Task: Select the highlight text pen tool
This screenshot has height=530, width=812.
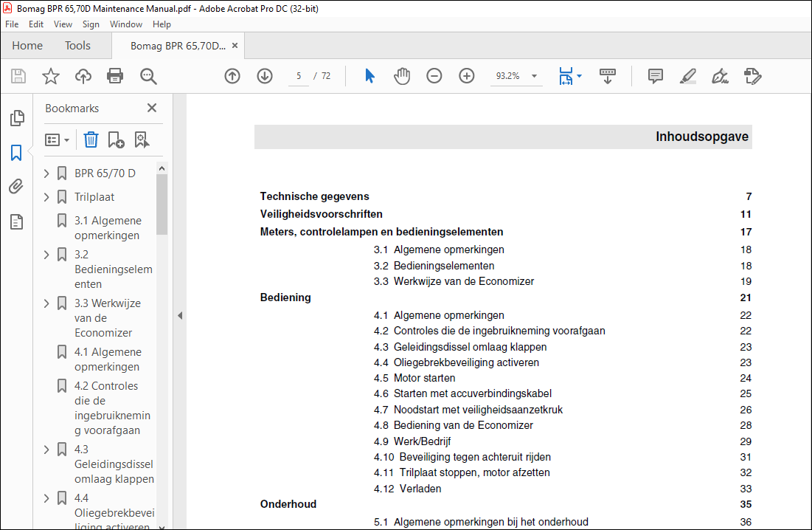Action: (x=687, y=76)
